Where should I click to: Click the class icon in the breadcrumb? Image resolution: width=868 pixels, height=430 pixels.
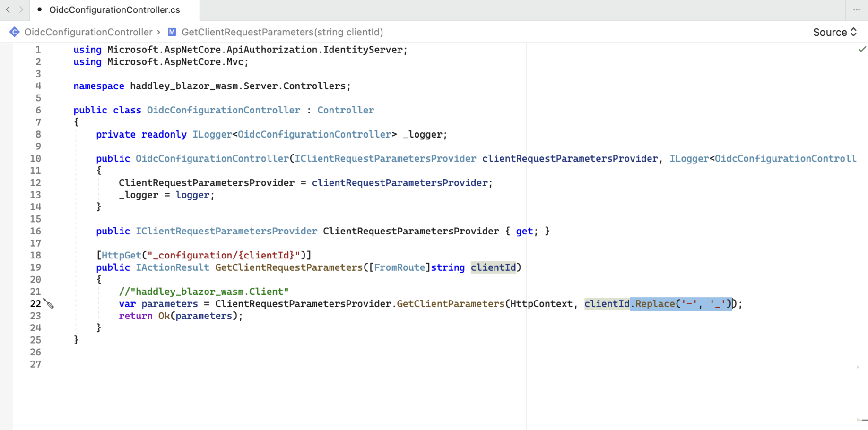pos(15,32)
